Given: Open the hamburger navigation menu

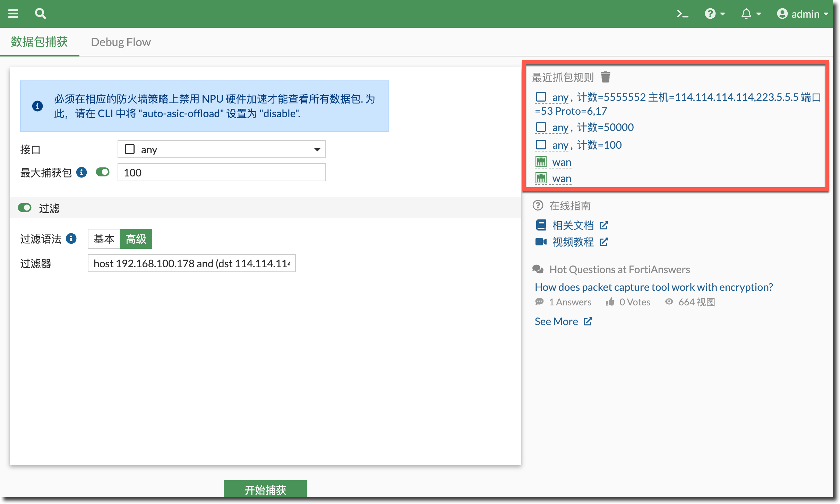Looking at the screenshot, I should 13,14.
